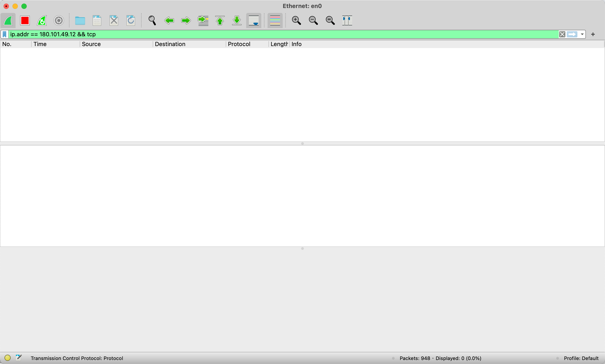Click Profile: Default in status bar
The width and height of the screenshot is (605, 364).
click(581, 358)
